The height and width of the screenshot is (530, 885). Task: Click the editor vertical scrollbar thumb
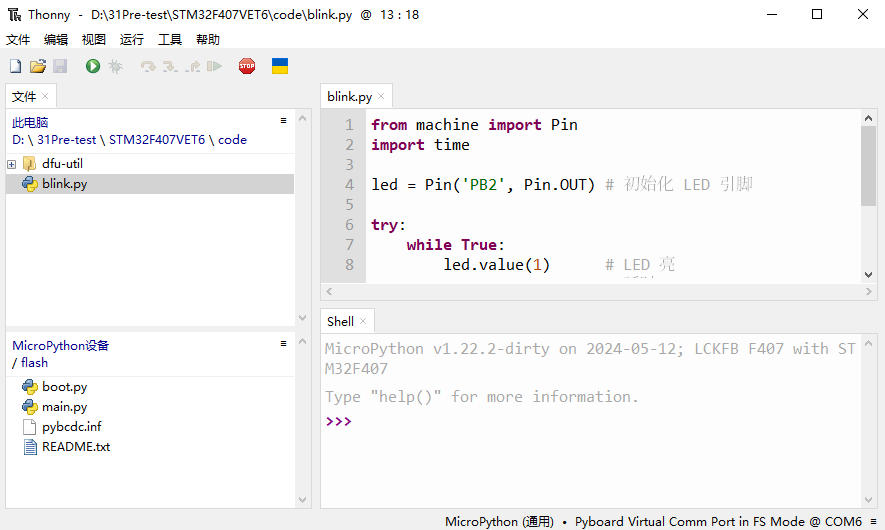tap(868, 166)
